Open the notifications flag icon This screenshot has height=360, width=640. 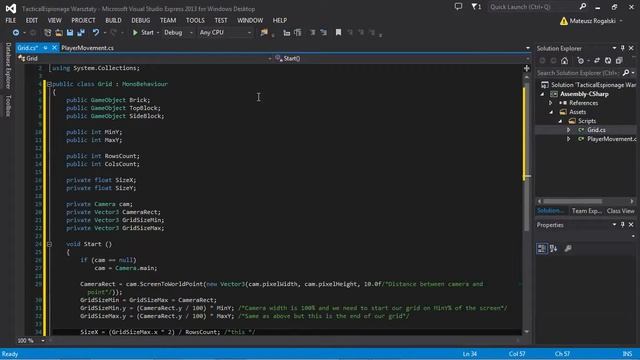click(476, 7)
